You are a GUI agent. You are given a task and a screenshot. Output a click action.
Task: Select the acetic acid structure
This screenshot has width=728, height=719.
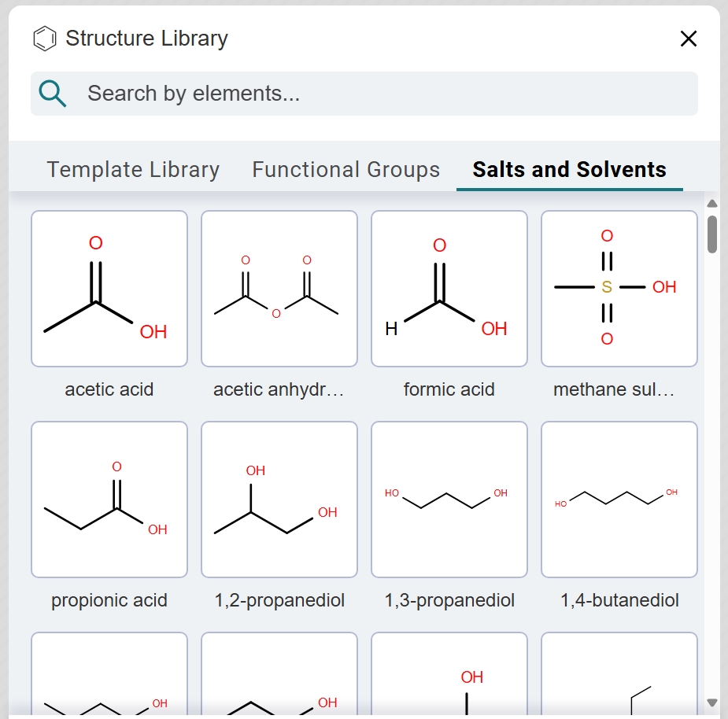click(x=109, y=289)
